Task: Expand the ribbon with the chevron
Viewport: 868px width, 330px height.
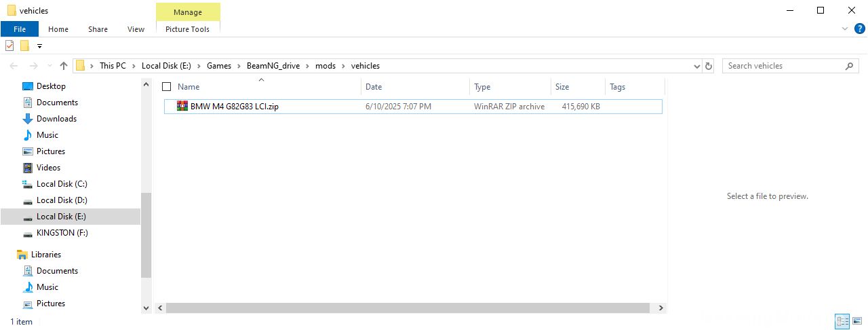Action: click(x=845, y=29)
